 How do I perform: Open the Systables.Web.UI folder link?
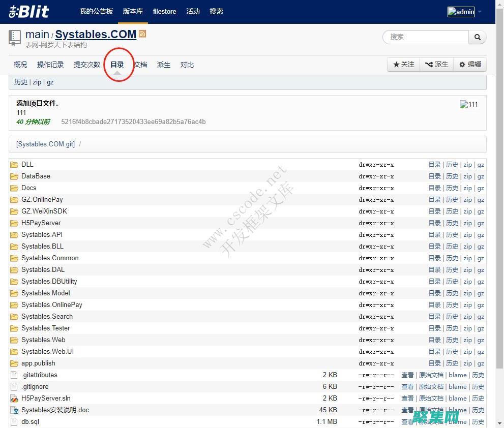click(x=47, y=352)
